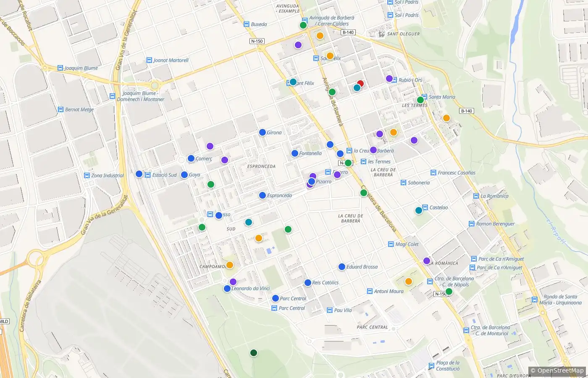Select the blue marker at Girona
The image size is (588, 378).
(x=262, y=132)
